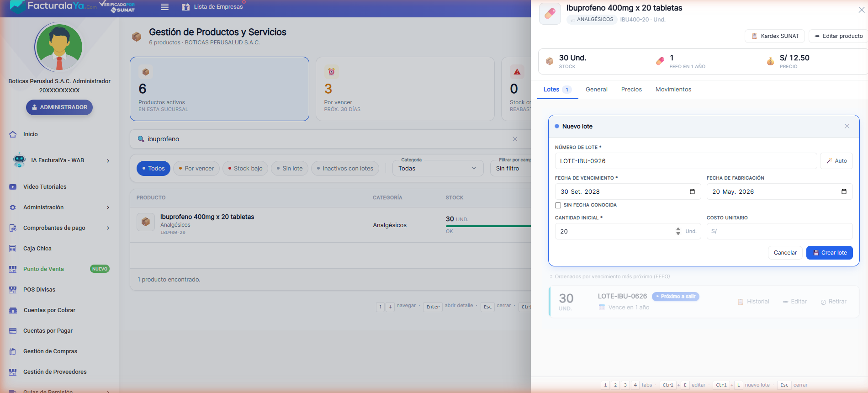
Task: Click the FacturalaYa logo
Action: pyautogui.click(x=53, y=6)
